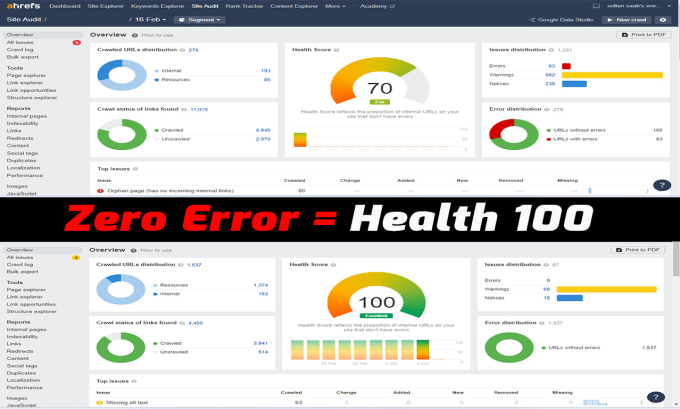The height and width of the screenshot is (409, 680).
Task: Click the monitor icon near the account name
Action: [x=596, y=6]
